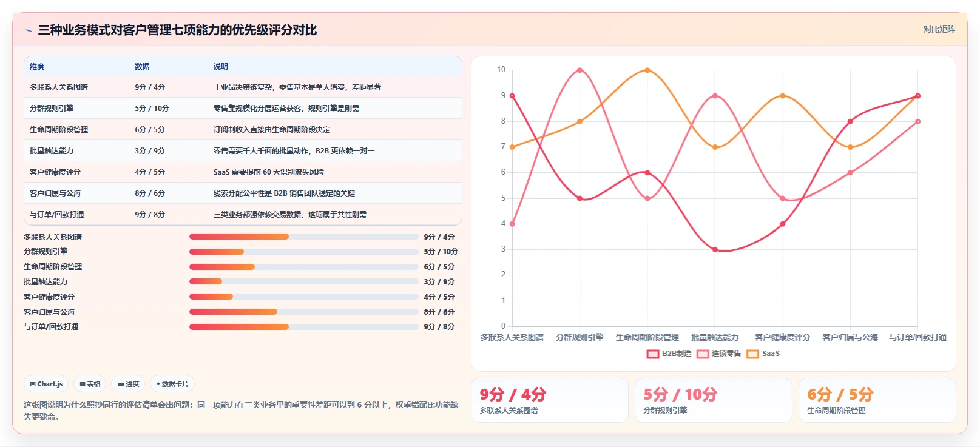Select the 分群规则引擎 table row name
980x447 pixels.
coord(52,109)
